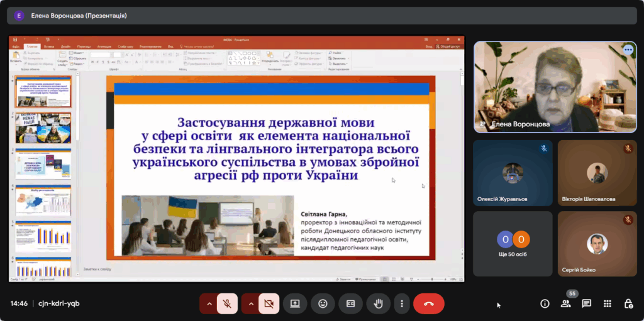
Task: Open the three-dot more options menu
Action: point(401,303)
